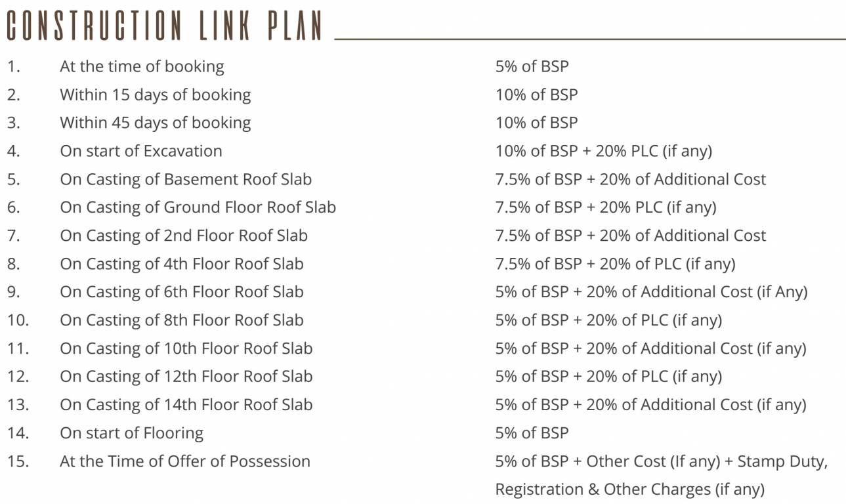Select 'On start of Excavation' milestone
The image size is (846, 504).
pos(141,151)
